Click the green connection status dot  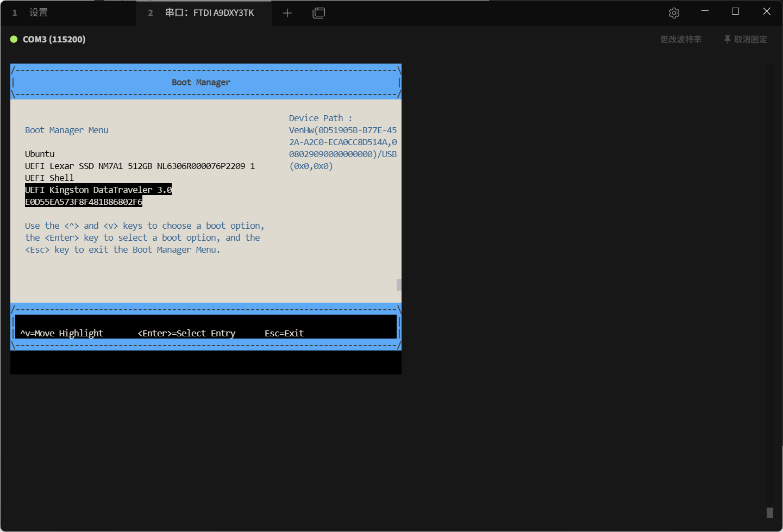point(14,39)
